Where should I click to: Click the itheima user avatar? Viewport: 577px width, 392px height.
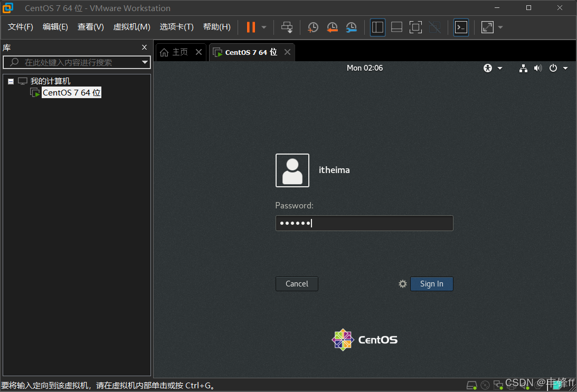coord(292,170)
